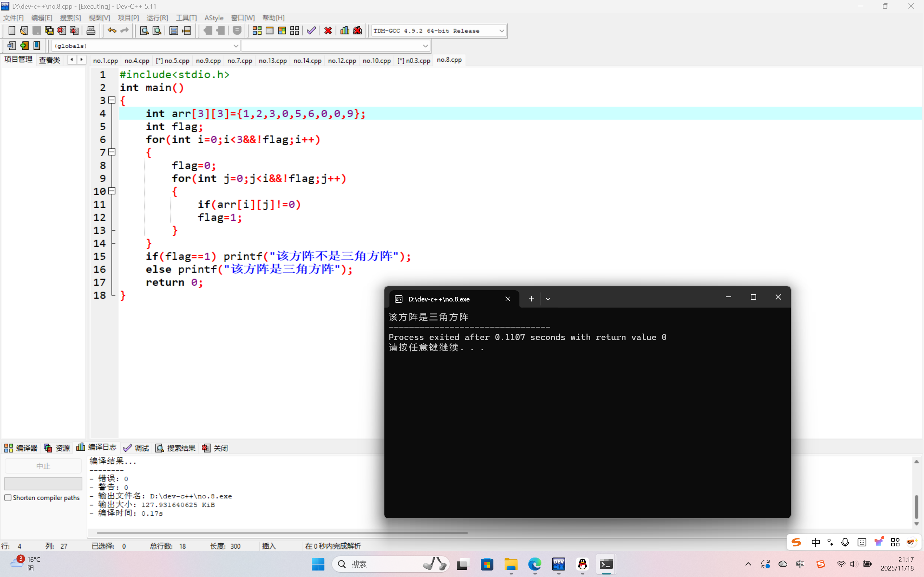
Task: Click the Find magnifier icon in toolbar
Action: [x=144, y=31]
